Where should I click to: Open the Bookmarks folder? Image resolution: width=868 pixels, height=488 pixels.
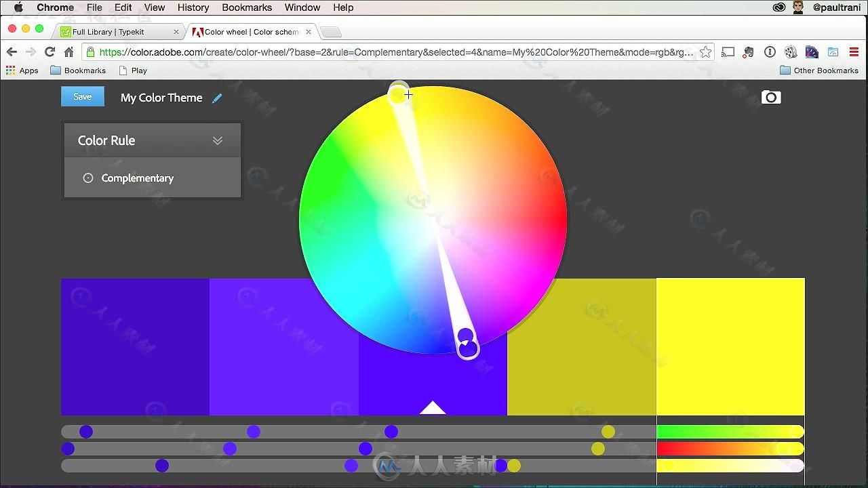(77, 70)
